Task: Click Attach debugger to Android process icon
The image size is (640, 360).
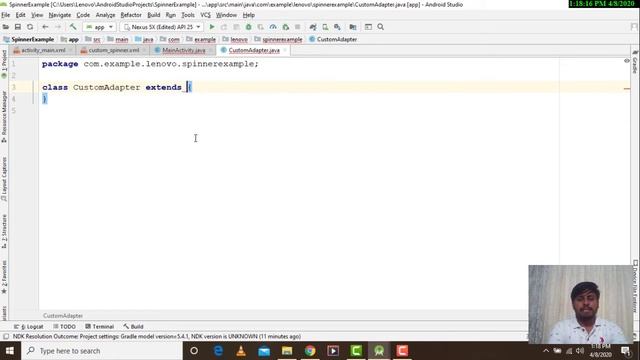Action: pyautogui.click(x=285, y=27)
